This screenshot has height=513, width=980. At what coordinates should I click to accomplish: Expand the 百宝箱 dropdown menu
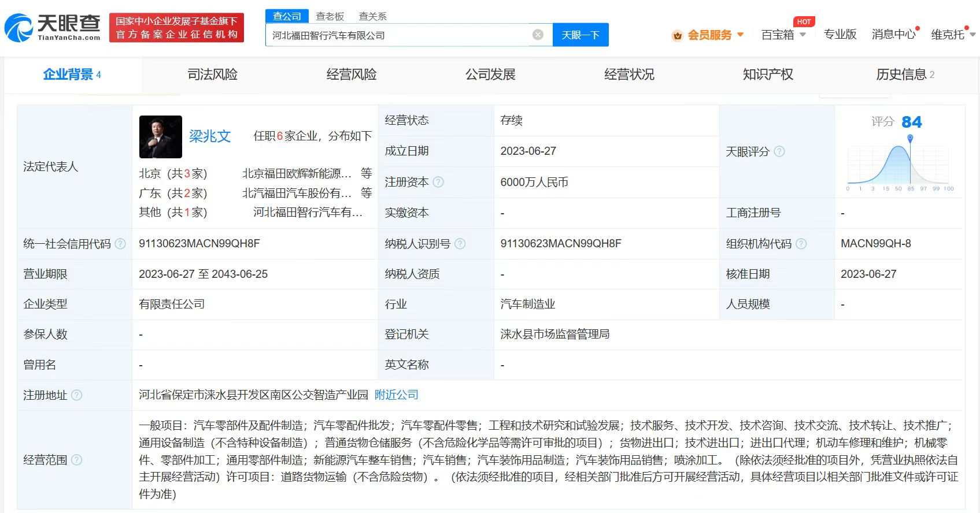[x=803, y=35]
